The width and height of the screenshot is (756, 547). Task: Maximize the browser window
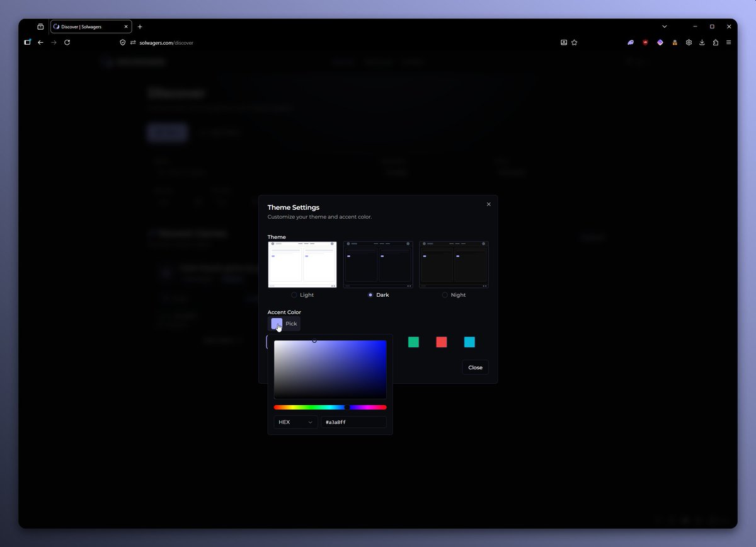click(x=712, y=26)
